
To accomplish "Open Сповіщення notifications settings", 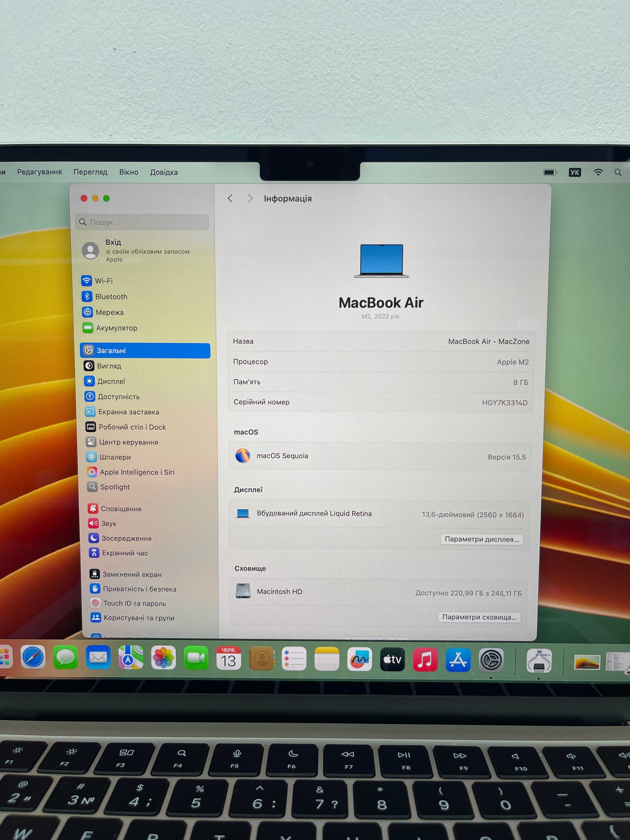I will tap(115, 509).
